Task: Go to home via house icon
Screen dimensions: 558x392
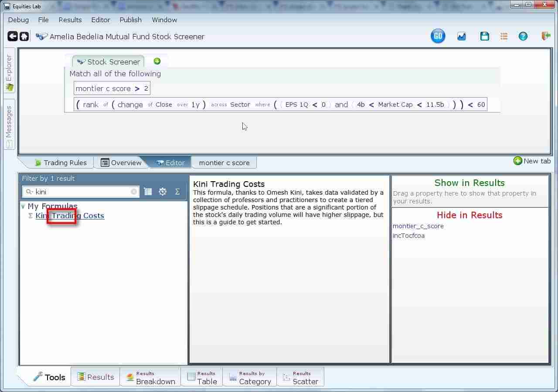Action: click(24, 37)
